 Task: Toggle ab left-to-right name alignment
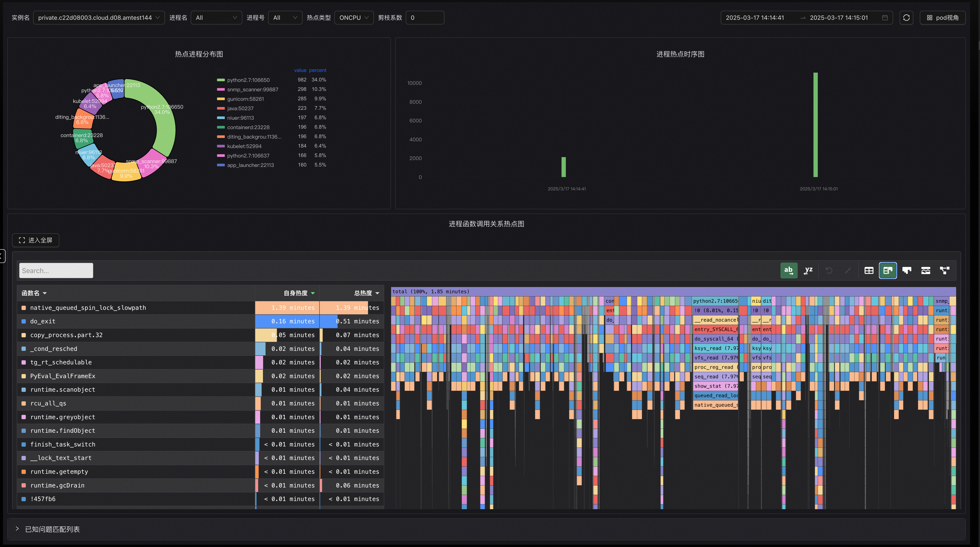pos(789,270)
